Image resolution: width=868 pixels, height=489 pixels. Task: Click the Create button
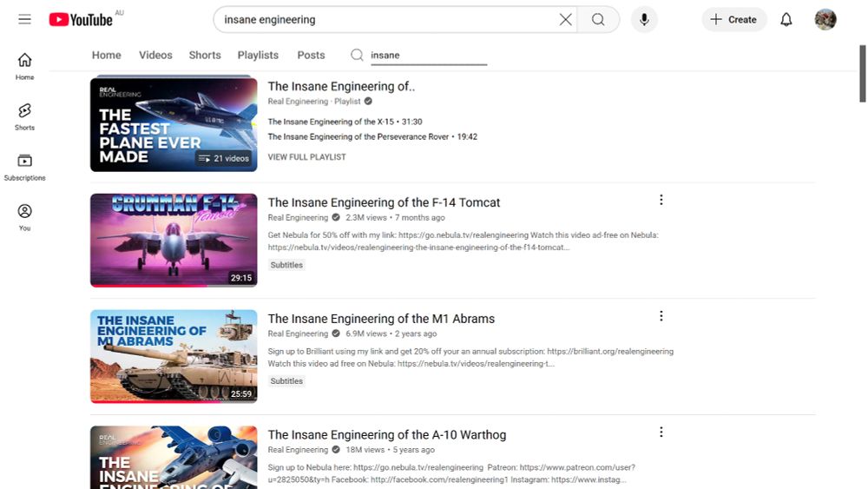[x=734, y=19]
